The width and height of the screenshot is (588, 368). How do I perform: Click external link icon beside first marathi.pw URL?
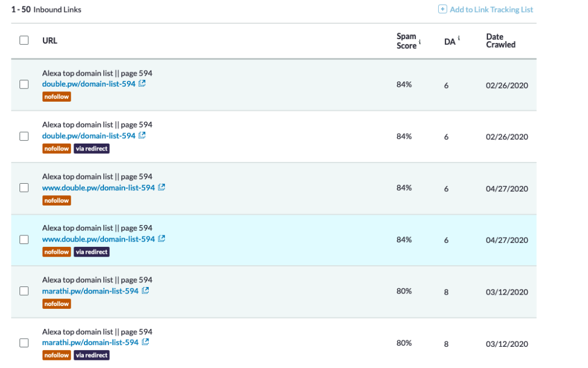[x=145, y=290]
